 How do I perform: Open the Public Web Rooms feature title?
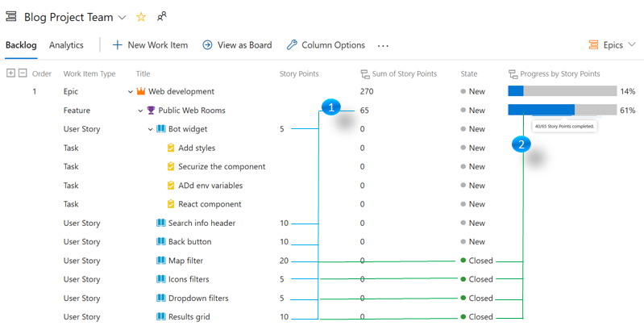click(192, 111)
